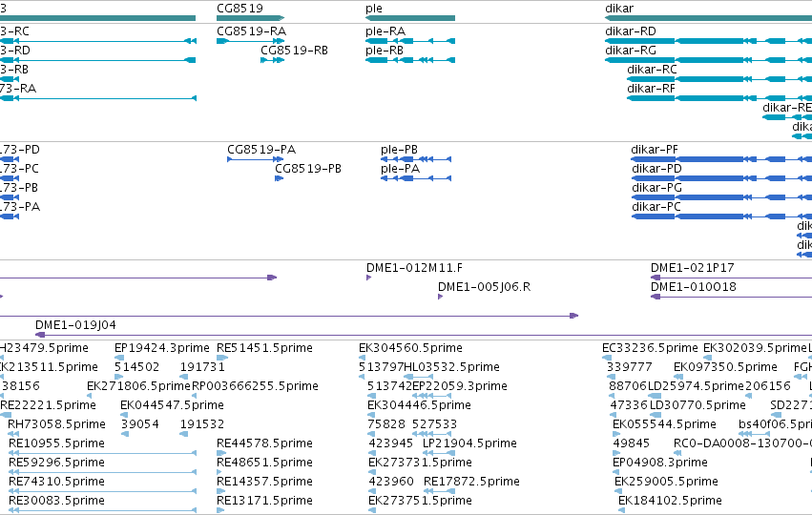The image size is (812, 515).
Task: Click the dikar-RF transcript label
Action: (651, 89)
